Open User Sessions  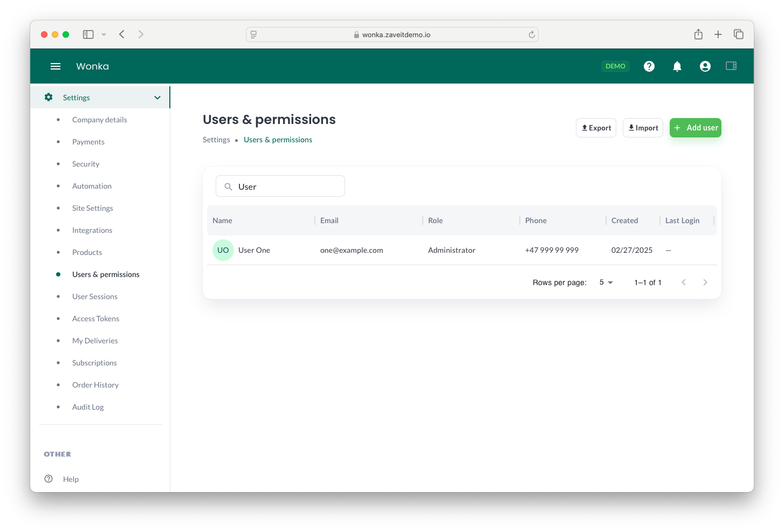click(95, 296)
